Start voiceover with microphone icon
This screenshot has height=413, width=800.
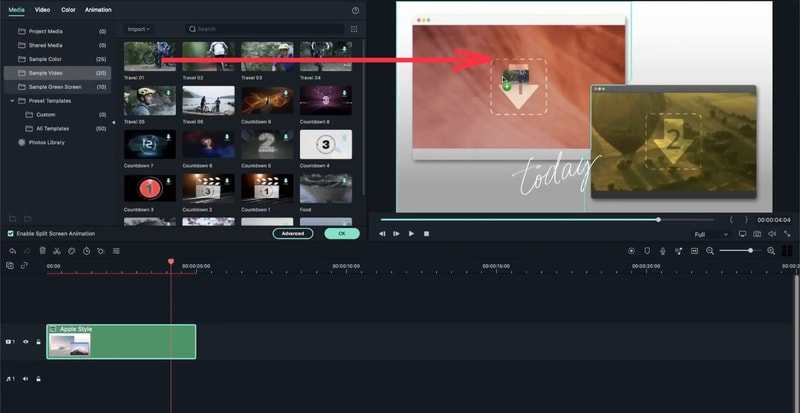click(663, 251)
